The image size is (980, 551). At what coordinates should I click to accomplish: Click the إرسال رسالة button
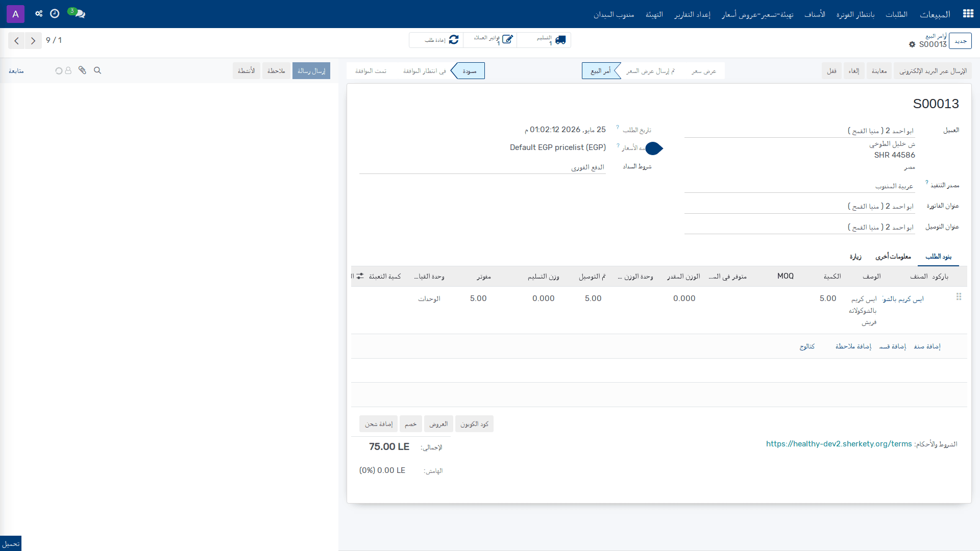(311, 71)
